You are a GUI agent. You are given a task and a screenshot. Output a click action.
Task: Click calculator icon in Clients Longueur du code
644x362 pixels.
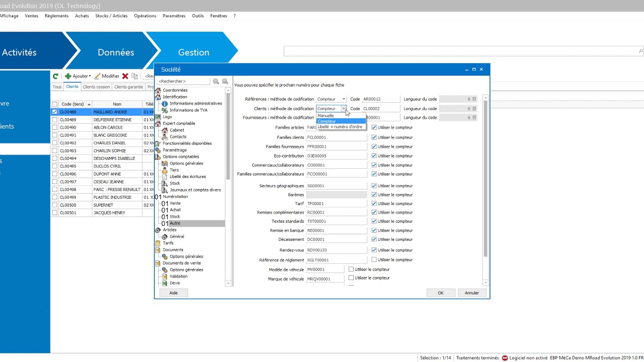click(474, 109)
